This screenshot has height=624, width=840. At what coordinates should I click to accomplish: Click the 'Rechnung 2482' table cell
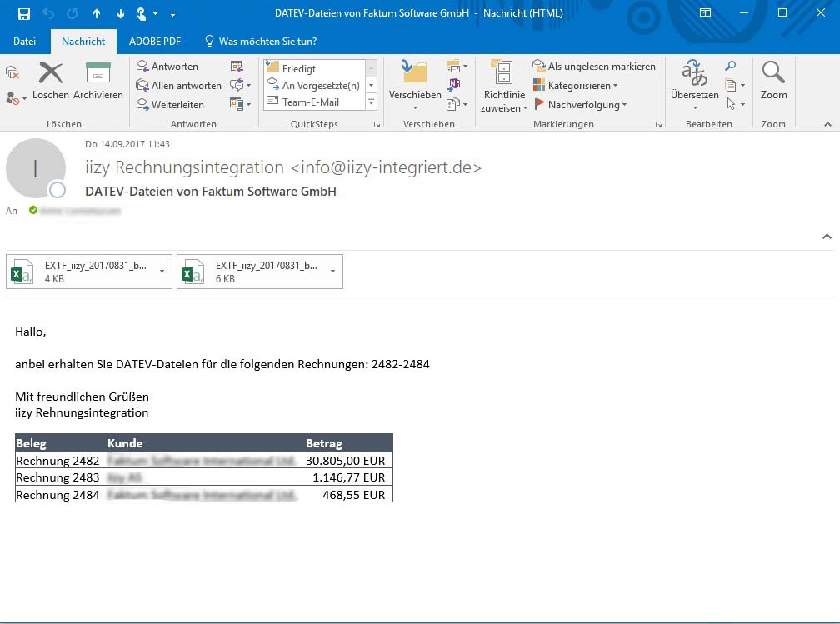(x=57, y=461)
